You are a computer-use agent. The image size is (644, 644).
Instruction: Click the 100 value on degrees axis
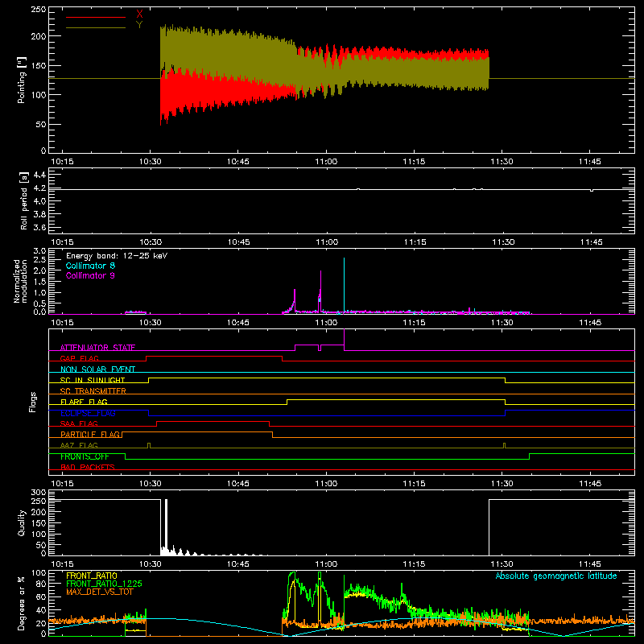click(39, 573)
